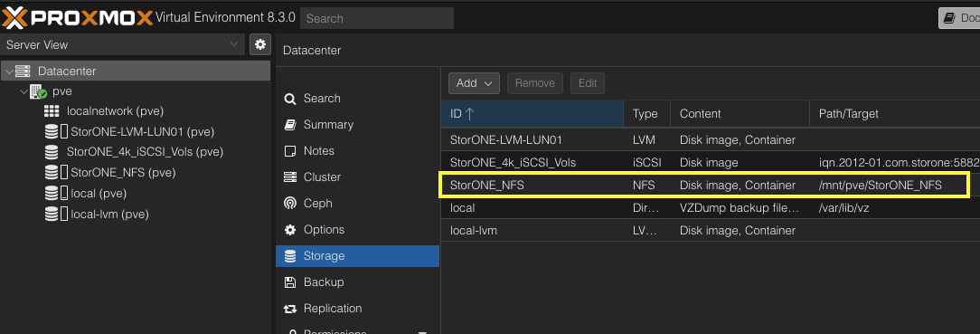Click the Datacenter server icon in tree
This screenshot has height=334, width=980.
(x=24, y=72)
